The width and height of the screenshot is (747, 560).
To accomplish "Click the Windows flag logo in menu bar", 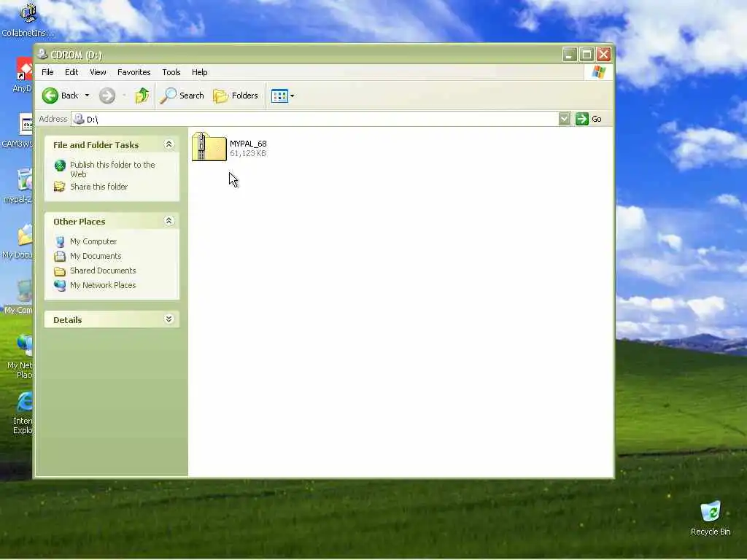I will (598, 72).
